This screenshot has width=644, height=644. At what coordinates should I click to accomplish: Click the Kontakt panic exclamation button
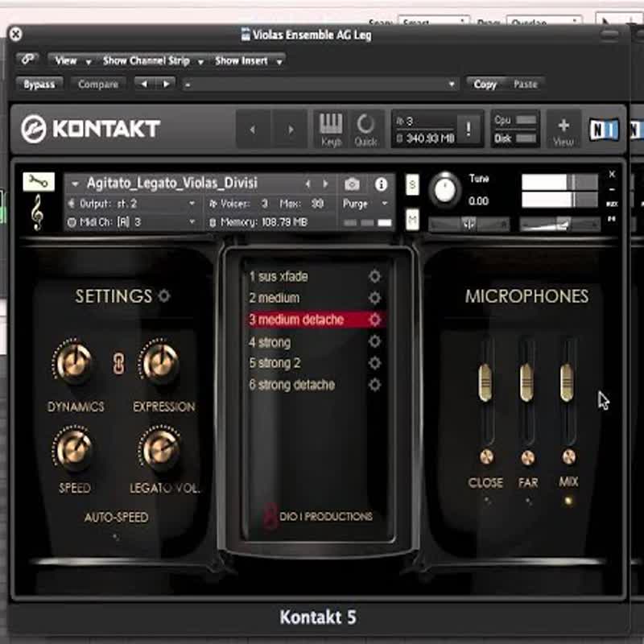click(x=469, y=129)
